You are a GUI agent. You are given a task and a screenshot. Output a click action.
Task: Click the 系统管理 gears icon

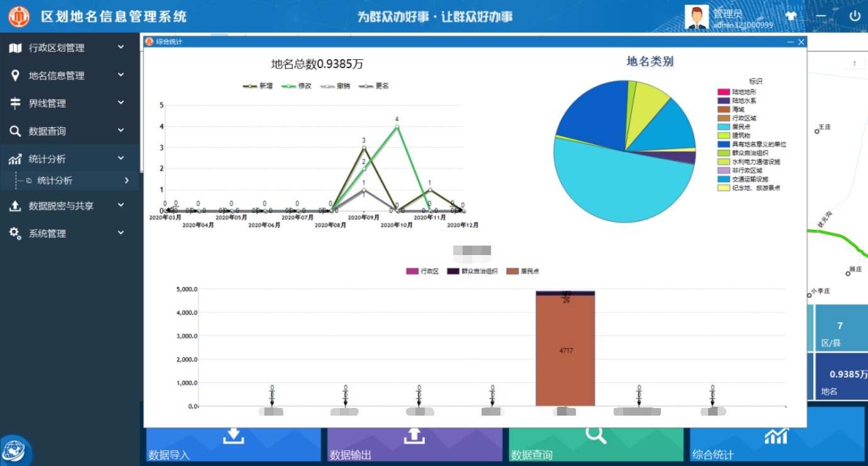15,233
